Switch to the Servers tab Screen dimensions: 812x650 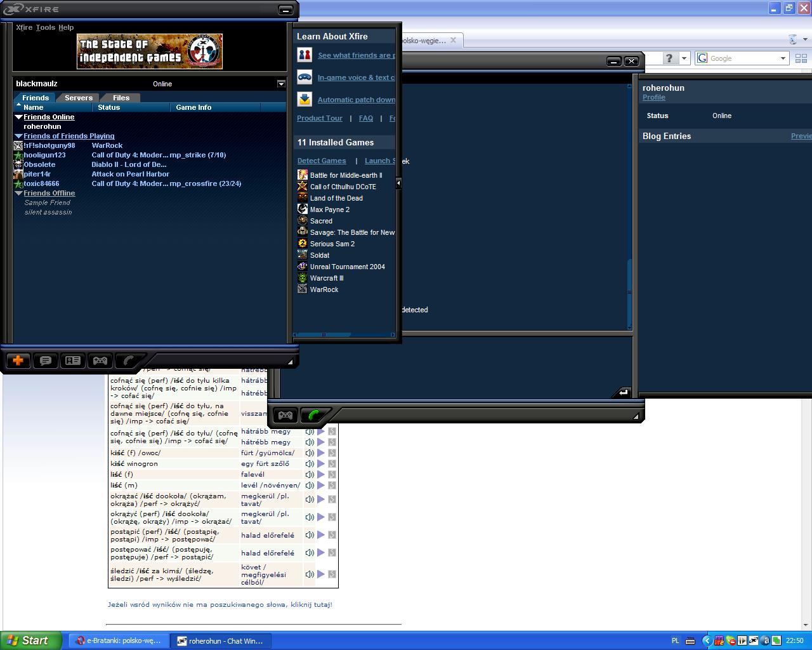[79, 98]
